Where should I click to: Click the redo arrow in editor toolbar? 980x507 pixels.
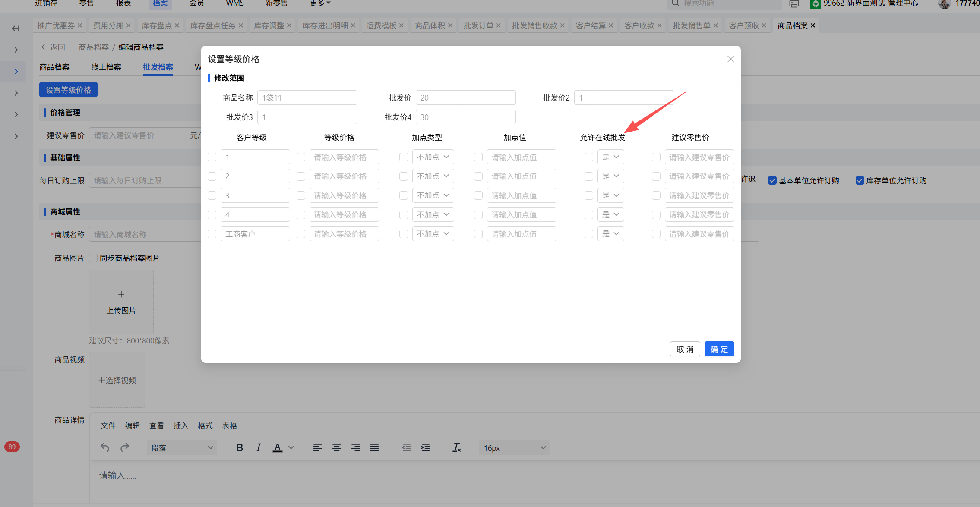125,447
